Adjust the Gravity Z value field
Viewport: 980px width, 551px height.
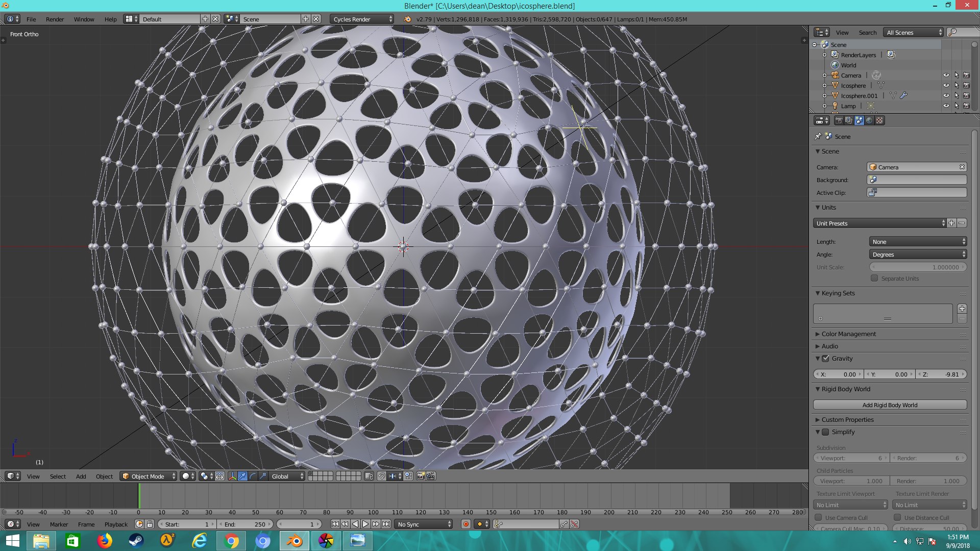click(x=941, y=374)
